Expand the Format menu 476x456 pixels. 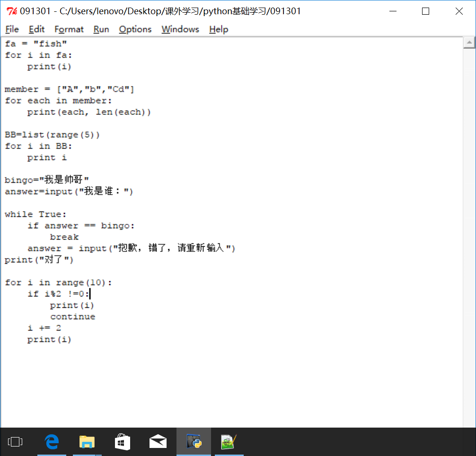(x=69, y=29)
